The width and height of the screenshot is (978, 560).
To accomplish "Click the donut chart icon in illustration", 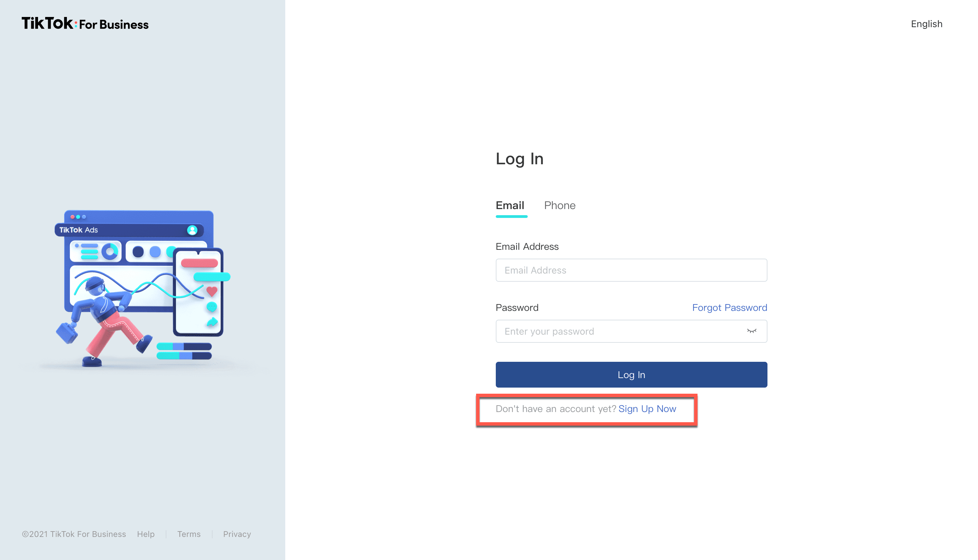I will 110,251.
